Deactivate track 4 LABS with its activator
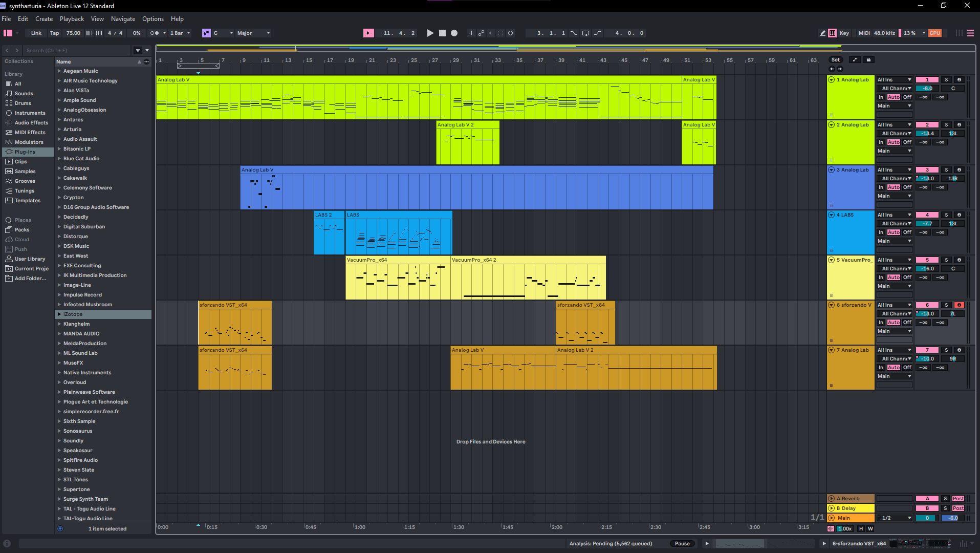 tap(927, 215)
